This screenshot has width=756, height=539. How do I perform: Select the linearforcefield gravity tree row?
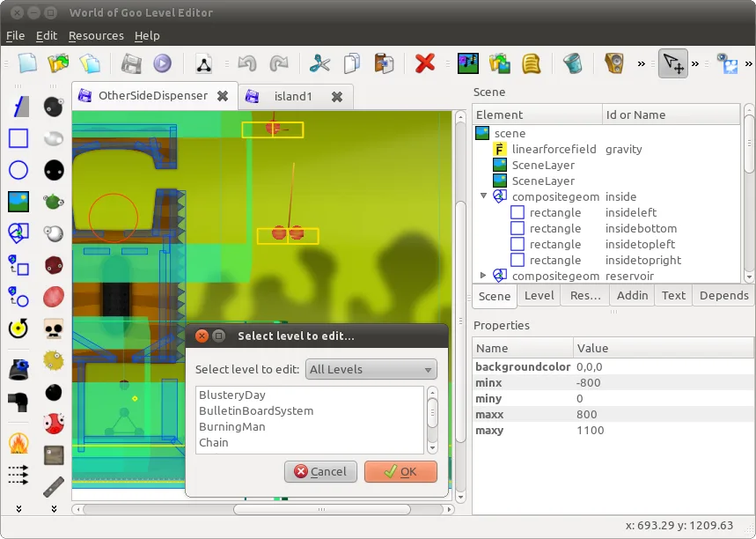point(606,149)
